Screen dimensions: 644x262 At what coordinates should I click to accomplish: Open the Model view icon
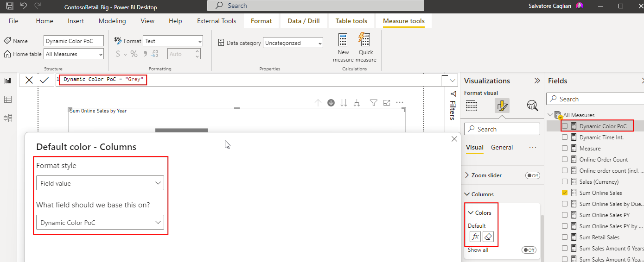8,118
